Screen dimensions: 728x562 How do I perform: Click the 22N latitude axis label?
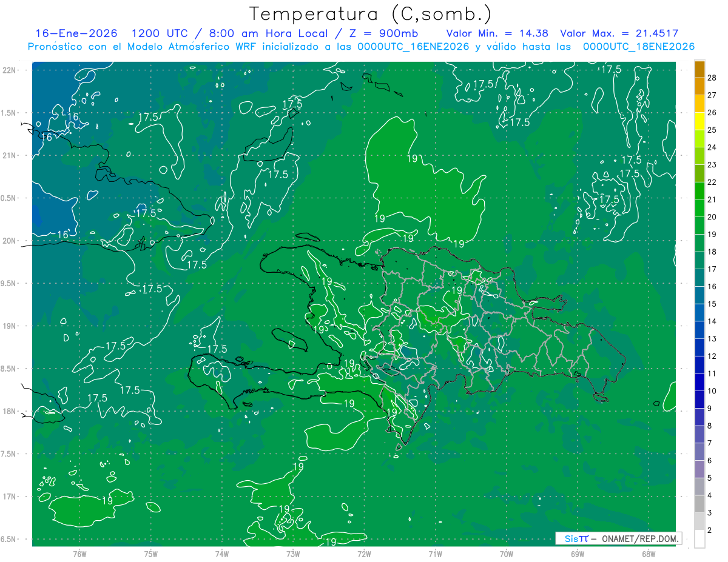tap(10, 70)
